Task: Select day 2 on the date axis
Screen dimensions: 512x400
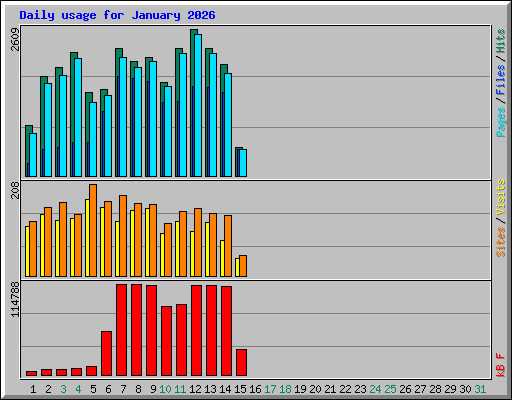Action: click(x=48, y=389)
